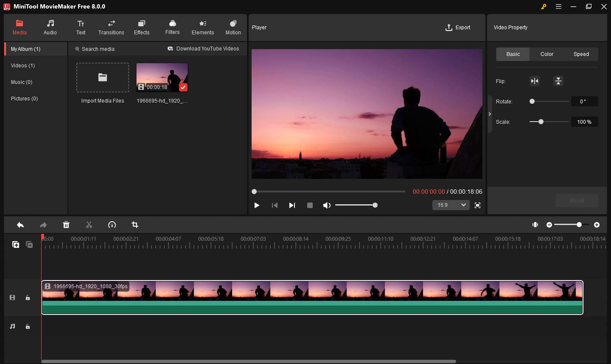Select the 1966695-hd_1920 video thumbnail

tap(162, 78)
